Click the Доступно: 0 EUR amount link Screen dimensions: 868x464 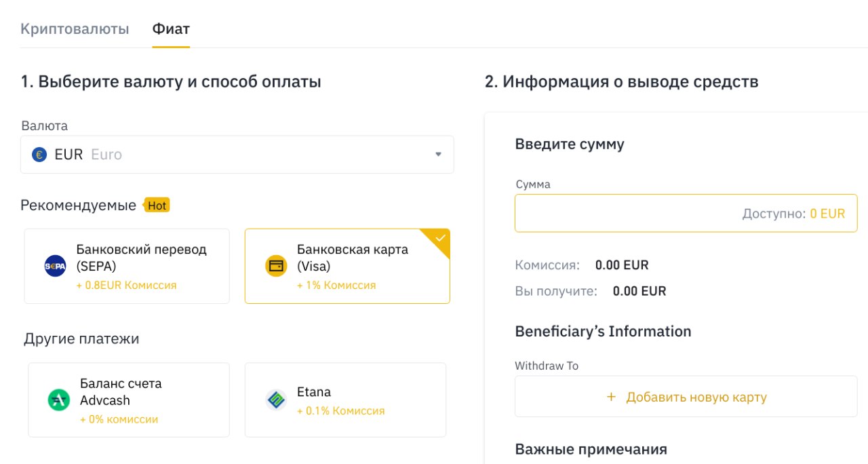pyautogui.click(x=793, y=214)
